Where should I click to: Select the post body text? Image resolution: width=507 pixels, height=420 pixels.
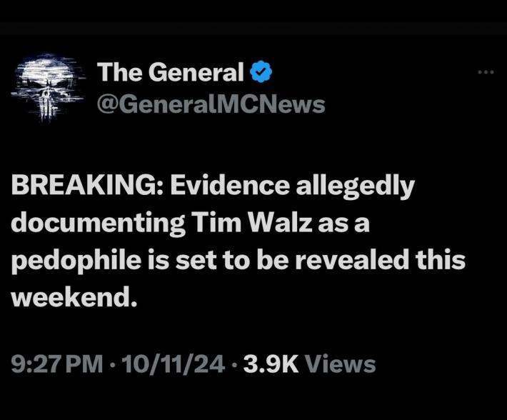[239, 242]
